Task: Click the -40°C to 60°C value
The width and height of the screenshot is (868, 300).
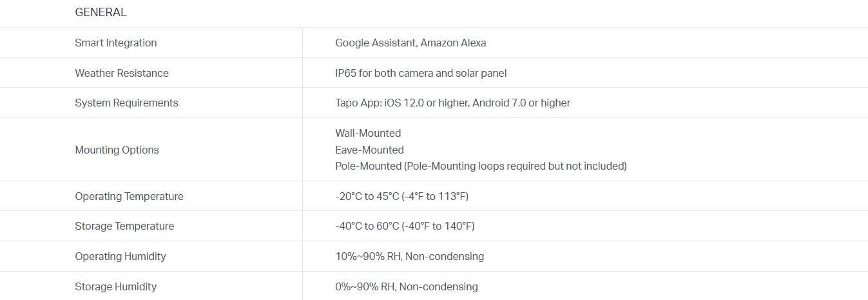Action: tap(405, 226)
